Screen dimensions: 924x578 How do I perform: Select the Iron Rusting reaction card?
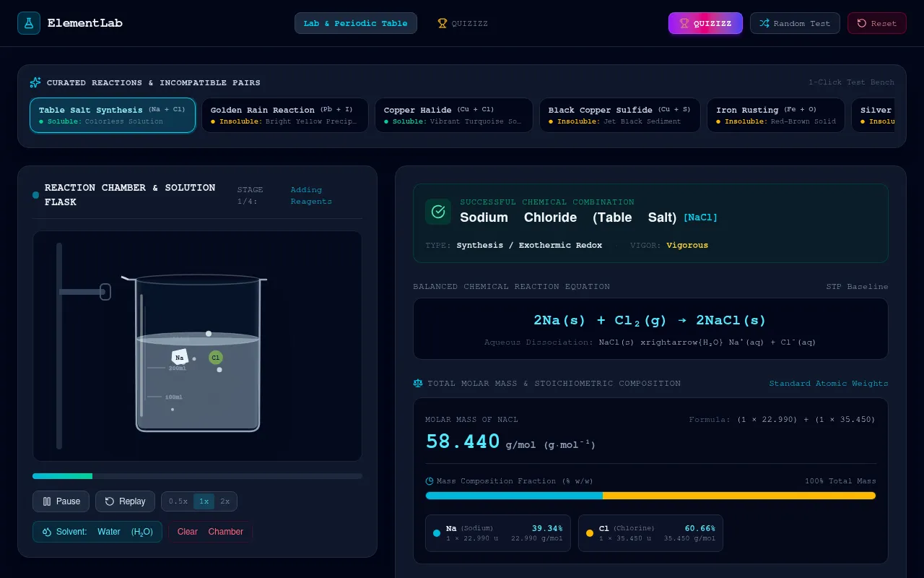point(776,116)
